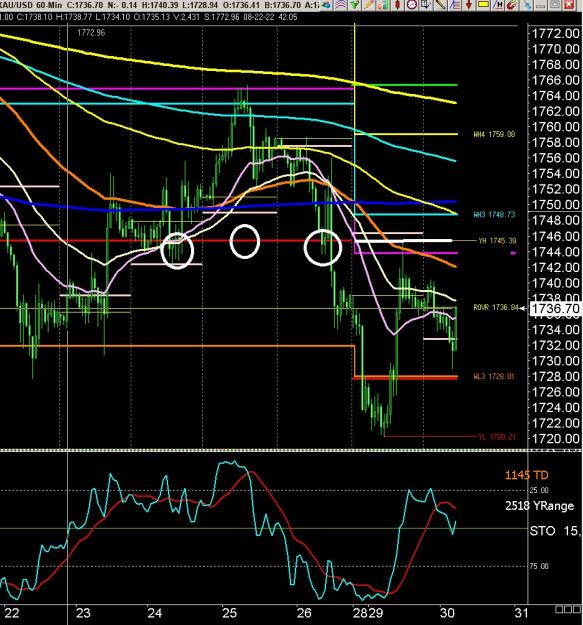
Task: Select the YL 1720.21 low level label
Action: [497, 437]
